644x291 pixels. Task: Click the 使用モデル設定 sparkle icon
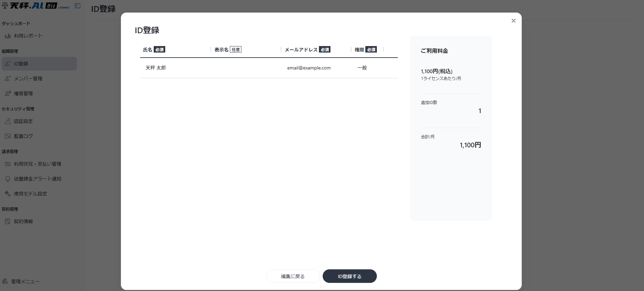[x=7, y=194]
